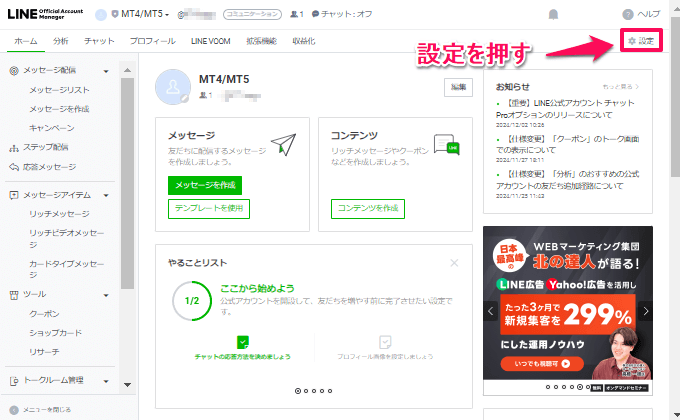Viewport: 680px width, 420px height.
Task: Open the 分析 recommended accounts announcement
Action: (x=567, y=180)
